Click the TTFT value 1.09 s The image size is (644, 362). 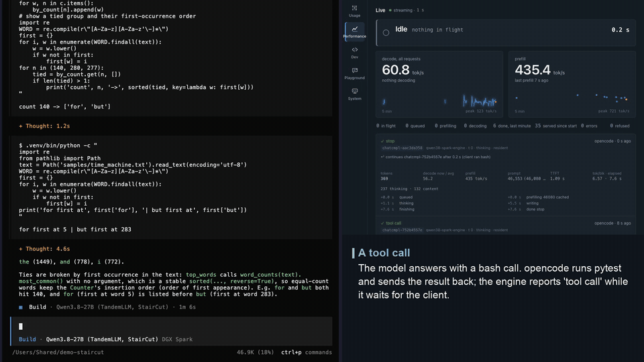[x=557, y=179]
